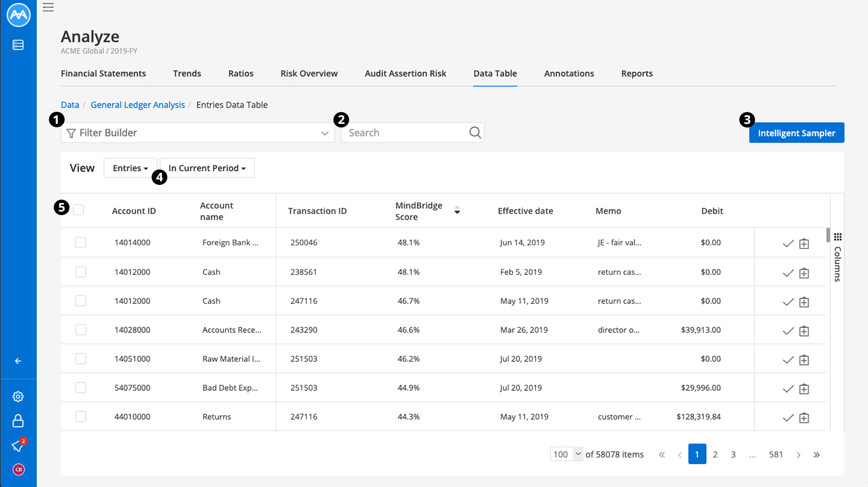868x487 pixels.
Task: Open the data library sidebar icon
Action: point(18,45)
